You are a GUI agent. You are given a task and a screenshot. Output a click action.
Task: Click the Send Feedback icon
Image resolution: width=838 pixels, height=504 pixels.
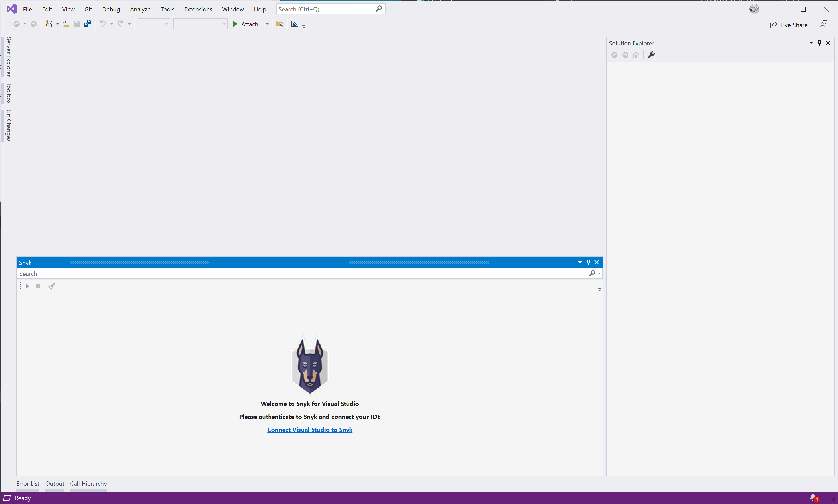pyautogui.click(x=823, y=24)
